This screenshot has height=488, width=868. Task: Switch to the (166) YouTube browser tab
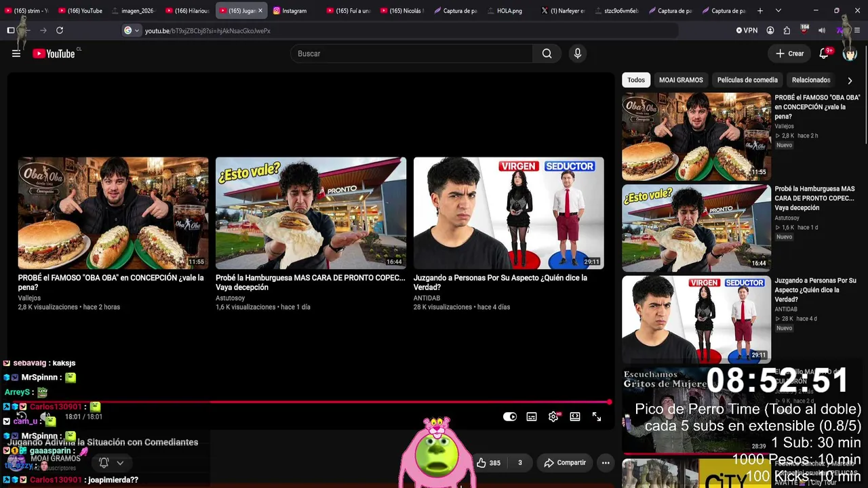[x=81, y=11]
